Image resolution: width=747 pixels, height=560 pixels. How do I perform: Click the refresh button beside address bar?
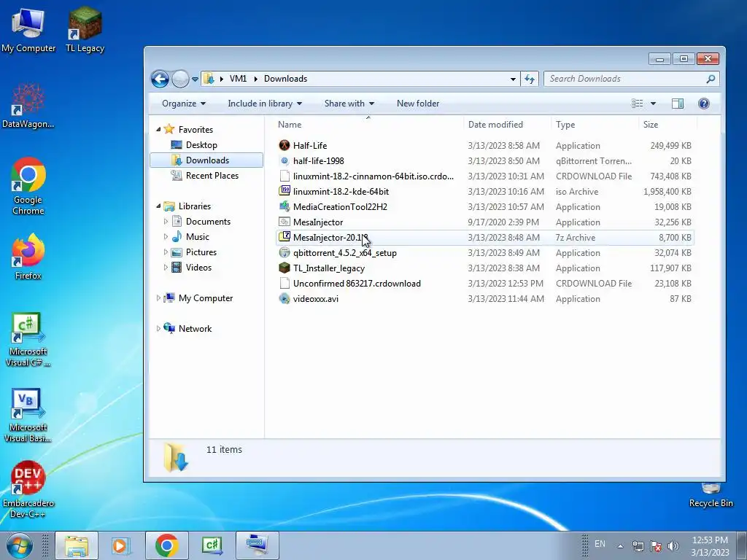[x=530, y=79]
